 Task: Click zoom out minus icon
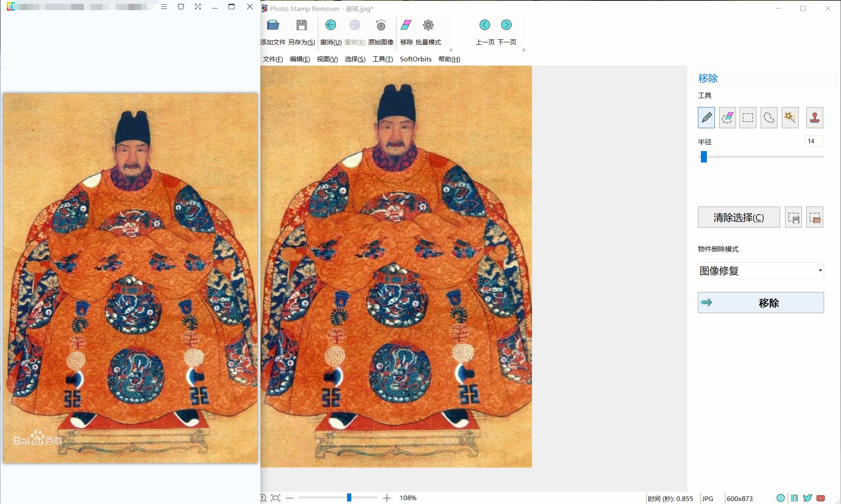point(290,498)
